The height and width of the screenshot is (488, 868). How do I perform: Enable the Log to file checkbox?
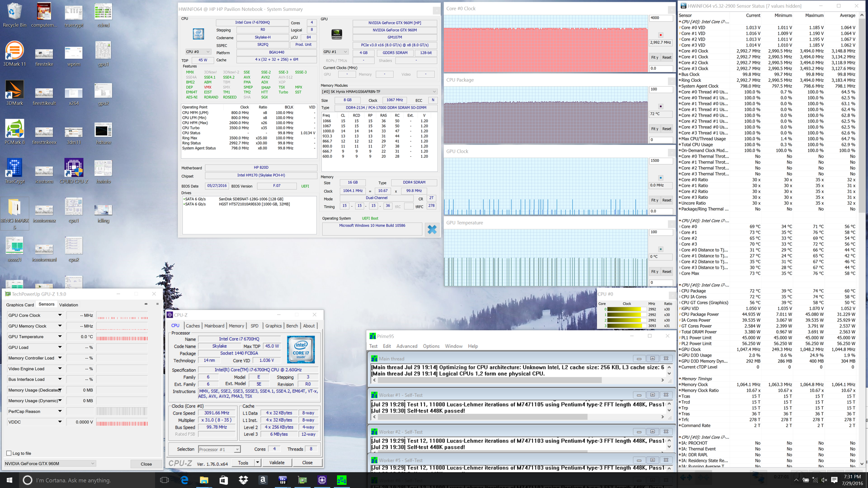click(x=9, y=453)
